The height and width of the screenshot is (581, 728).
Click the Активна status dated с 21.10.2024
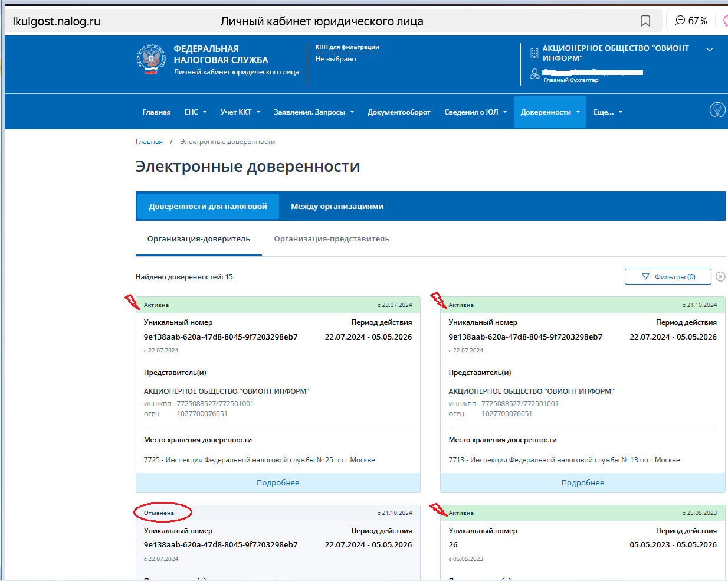tap(461, 305)
